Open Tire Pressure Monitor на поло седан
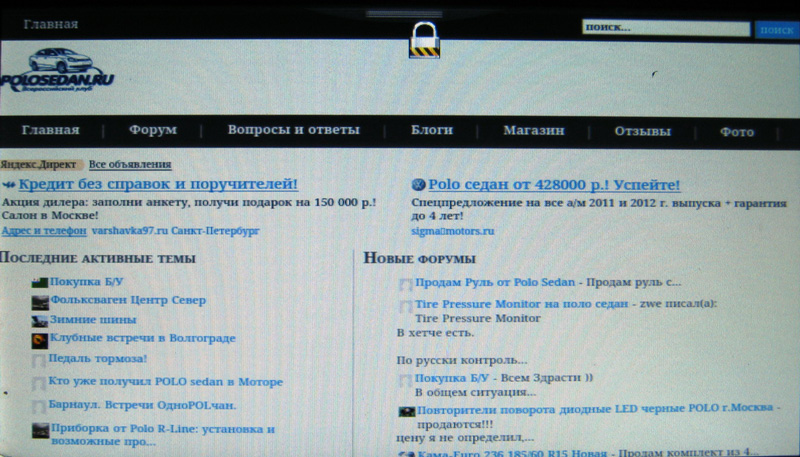800x457 pixels. 521,304
